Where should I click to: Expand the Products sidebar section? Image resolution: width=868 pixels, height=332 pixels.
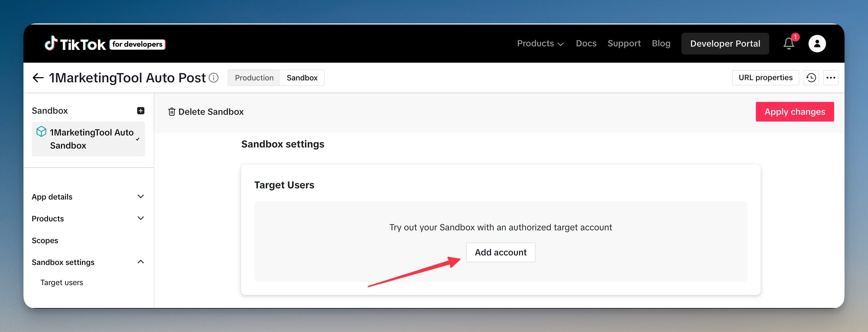click(x=88, y=219)
